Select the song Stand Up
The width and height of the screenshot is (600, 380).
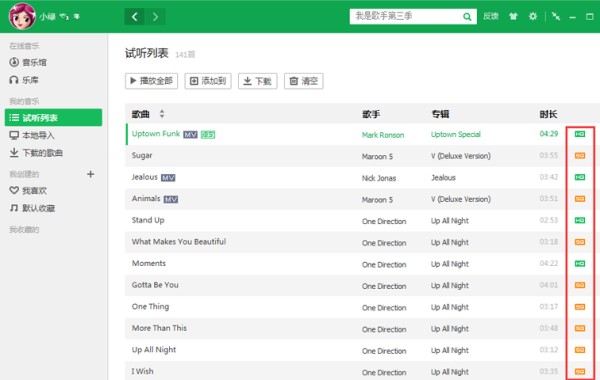tap(148, 220)
